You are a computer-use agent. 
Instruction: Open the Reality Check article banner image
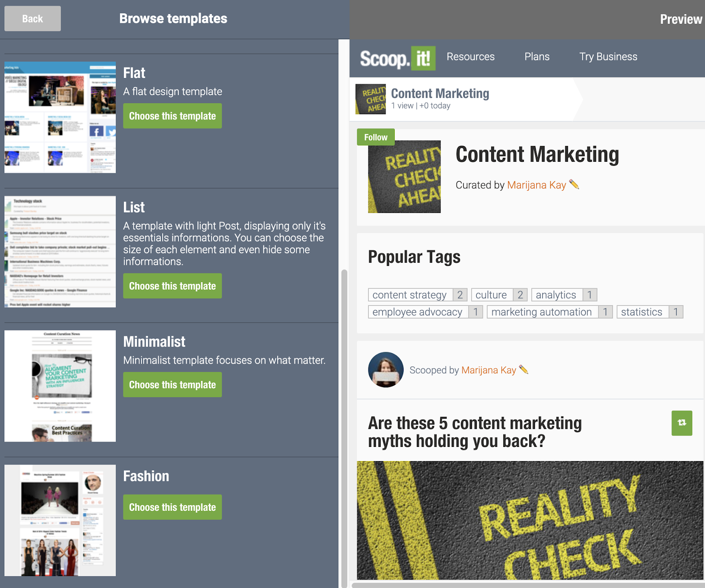(x=530, y=521)
